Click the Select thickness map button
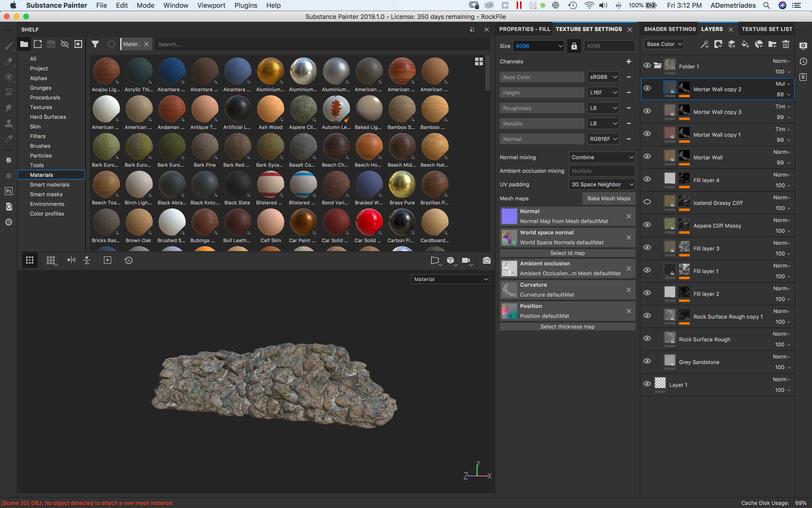Viewport: 812px width, 508px height. (567, 327)
